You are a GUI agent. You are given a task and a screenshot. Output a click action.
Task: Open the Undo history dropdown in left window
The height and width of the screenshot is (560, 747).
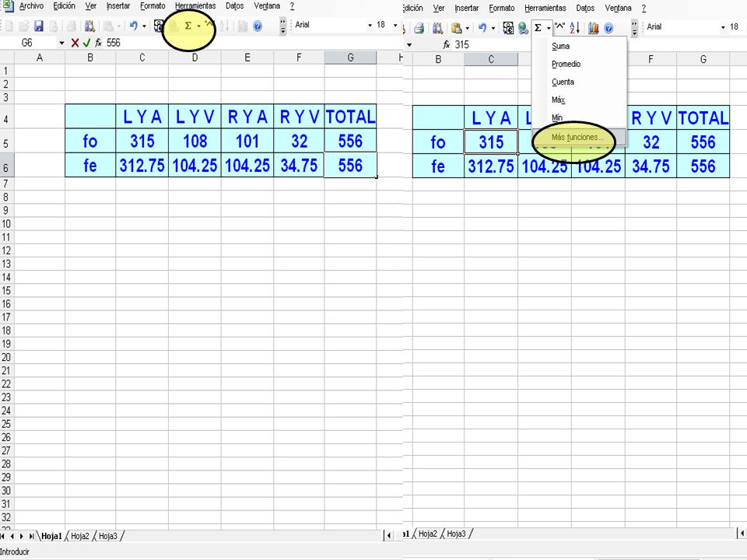(x=145, y=26)
